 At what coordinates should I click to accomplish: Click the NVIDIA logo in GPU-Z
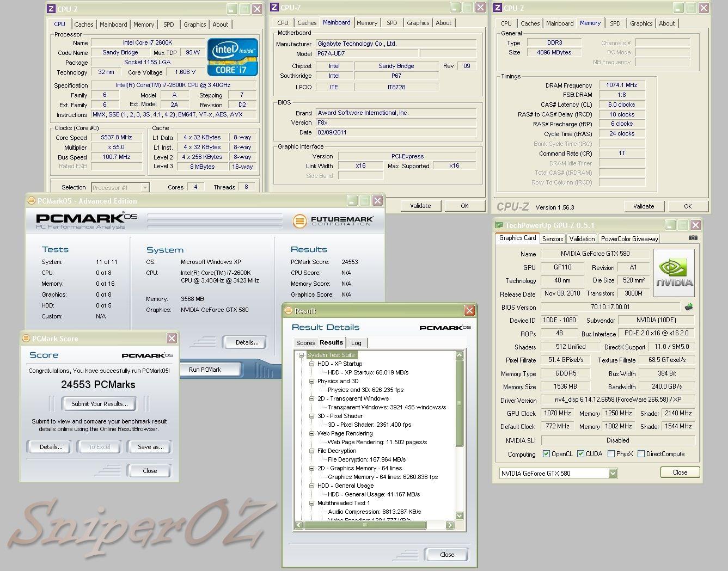[674, 272]
